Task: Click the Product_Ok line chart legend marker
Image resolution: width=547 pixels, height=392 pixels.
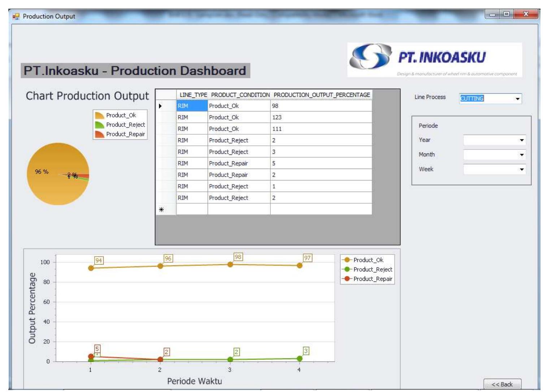Action: [347, 260]
